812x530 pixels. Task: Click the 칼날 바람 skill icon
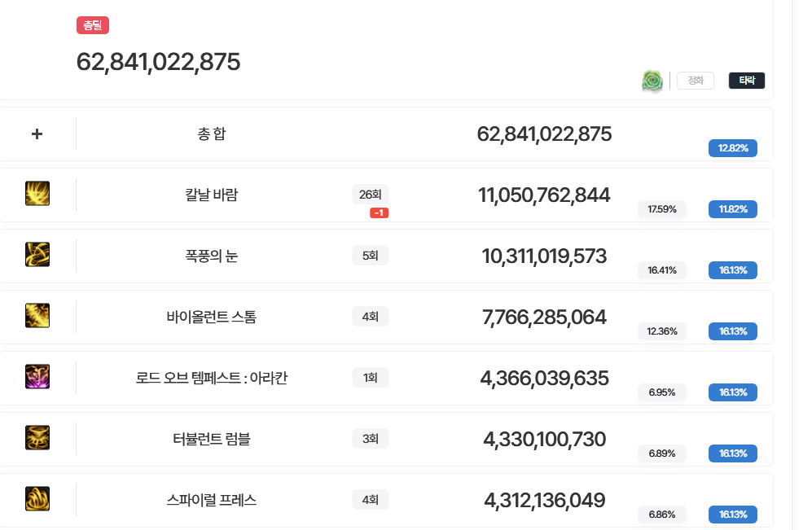[37, 194]
